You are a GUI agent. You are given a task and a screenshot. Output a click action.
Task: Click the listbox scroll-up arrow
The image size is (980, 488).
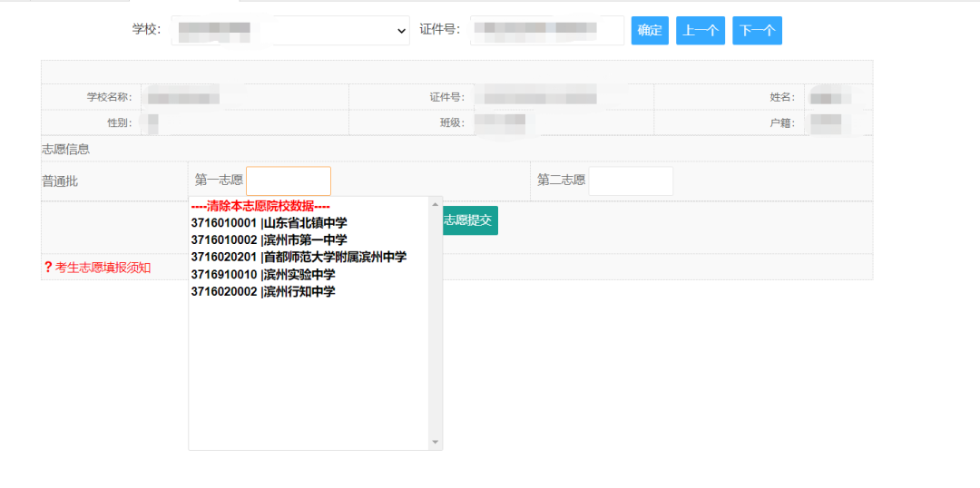(x=436, y=204)
